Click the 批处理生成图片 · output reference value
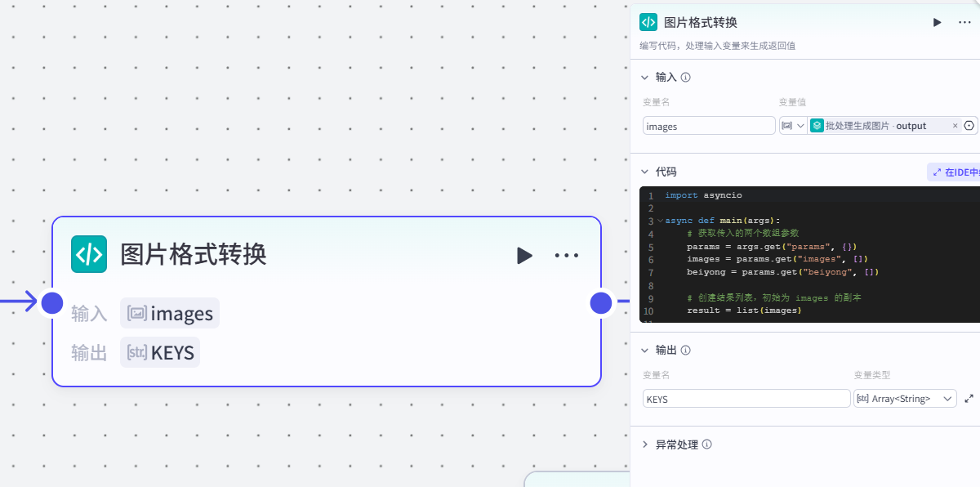 pos(875,126)
